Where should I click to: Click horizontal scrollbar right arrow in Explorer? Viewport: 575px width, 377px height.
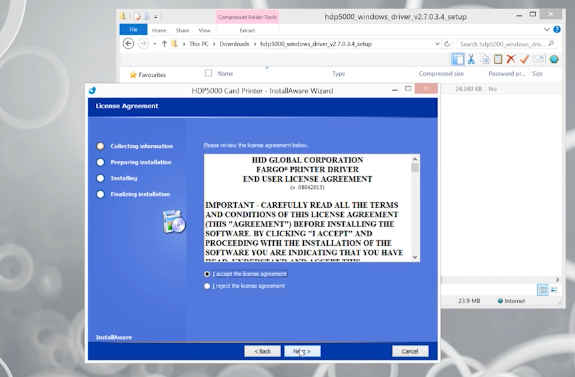coord(557,280)
